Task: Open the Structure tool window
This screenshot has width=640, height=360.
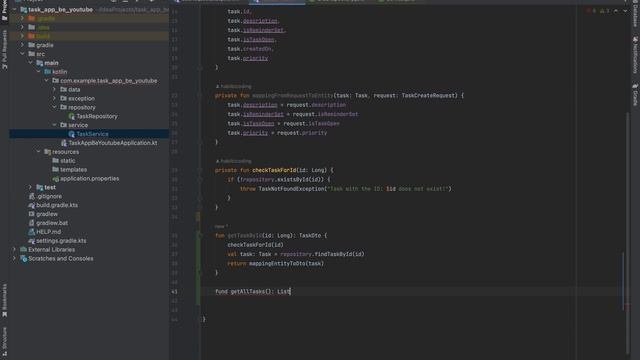Action: pyautogui.click(x=4, y=341)
